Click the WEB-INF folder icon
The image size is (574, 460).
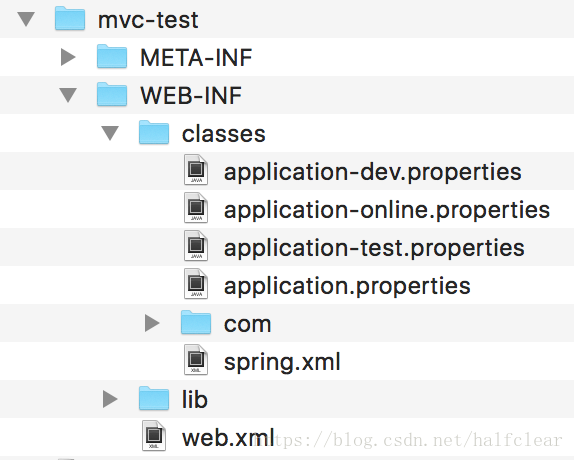coord(112,94)
